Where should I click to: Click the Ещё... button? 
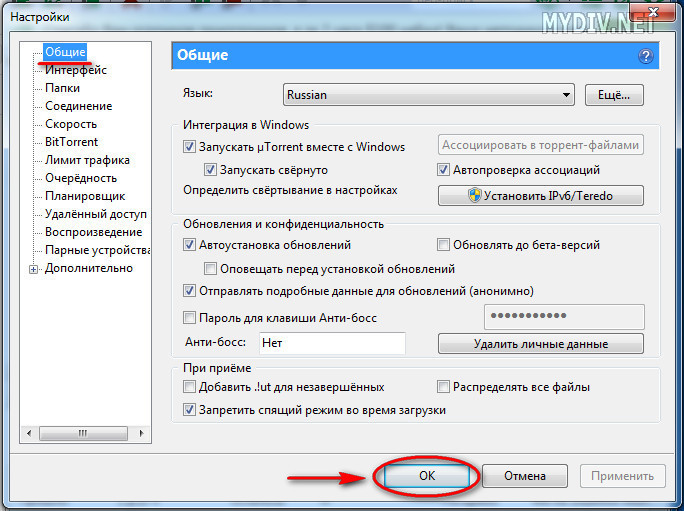614,95
